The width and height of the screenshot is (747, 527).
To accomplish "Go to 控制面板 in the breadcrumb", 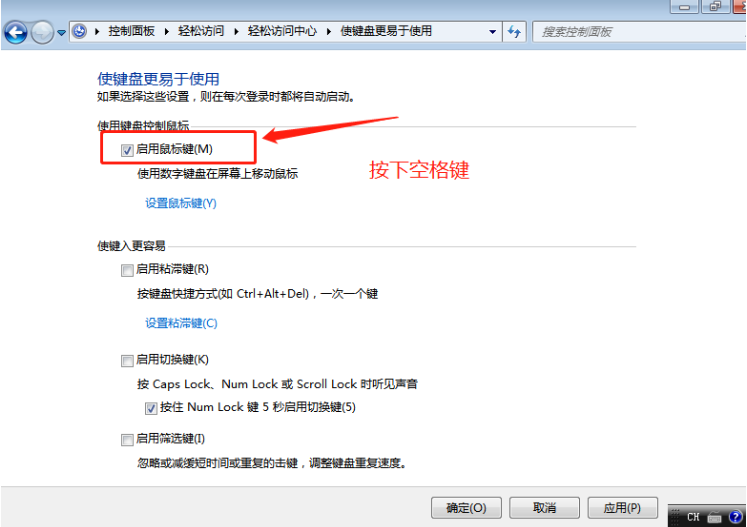I will pos(132,32).
